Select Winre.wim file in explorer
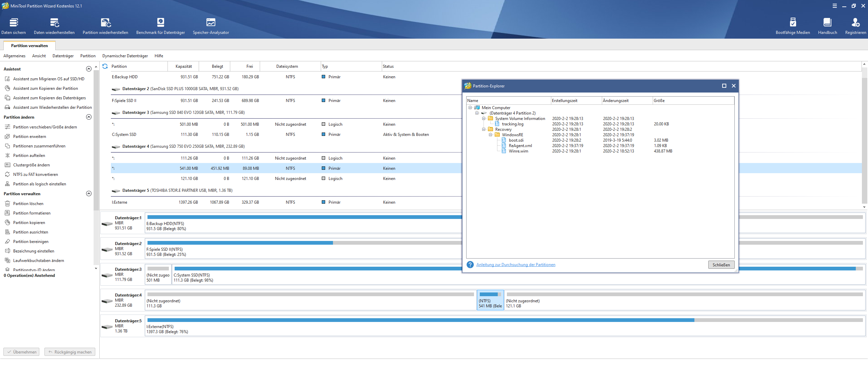The height and width of the screenshot is (366, 868). tap(518, 151)
